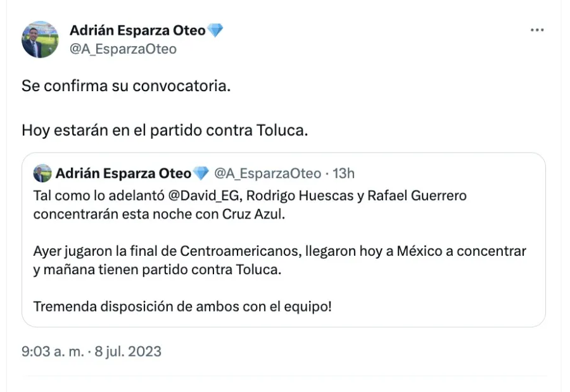Open the display name Adrián Esparza Oteo

138,29
